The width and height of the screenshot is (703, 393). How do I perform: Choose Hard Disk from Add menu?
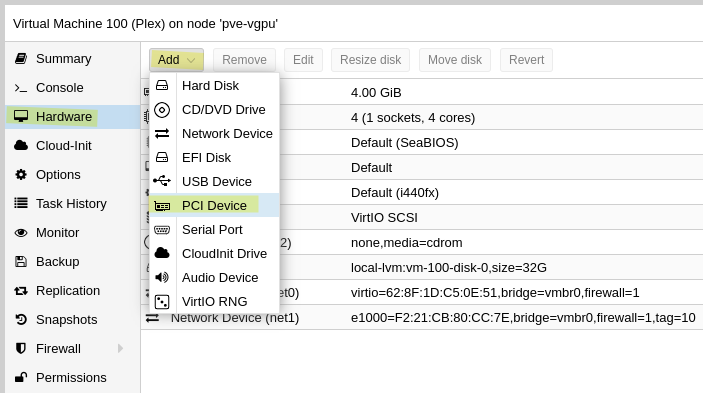pos(214,86)
